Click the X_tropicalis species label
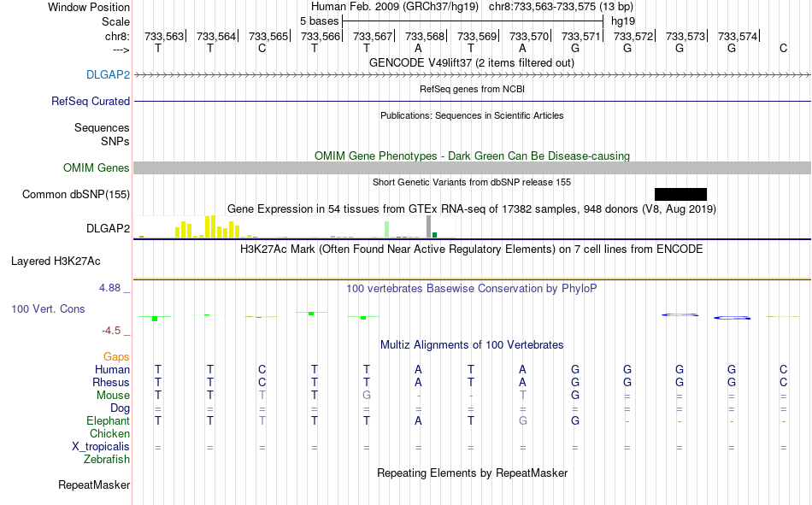812x505 pixels. coord(101,447)
